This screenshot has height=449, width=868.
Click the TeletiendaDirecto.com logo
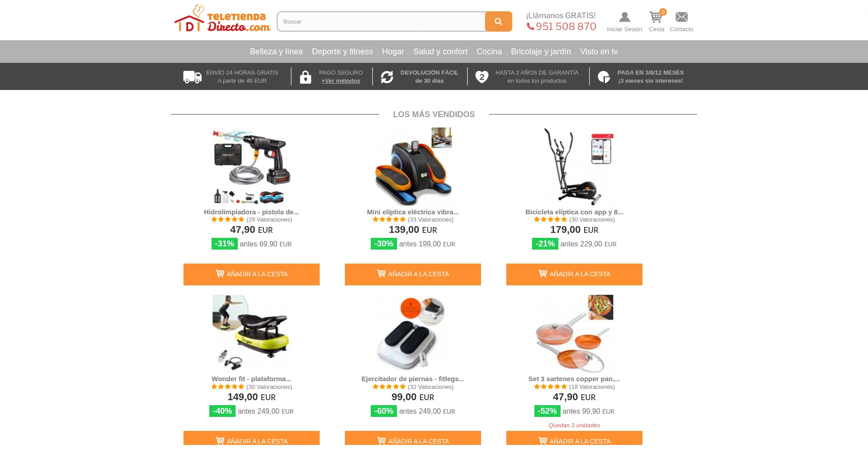point(222,19)
